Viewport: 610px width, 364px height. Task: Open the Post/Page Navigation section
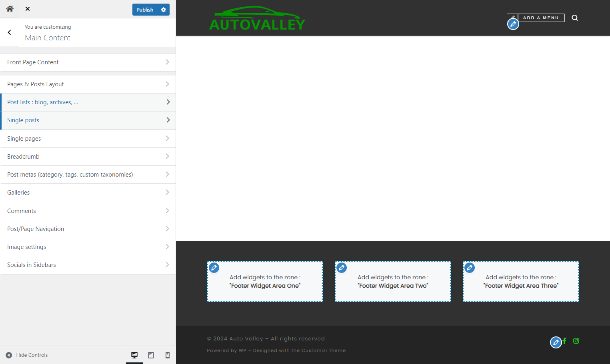tap(88, 229)
